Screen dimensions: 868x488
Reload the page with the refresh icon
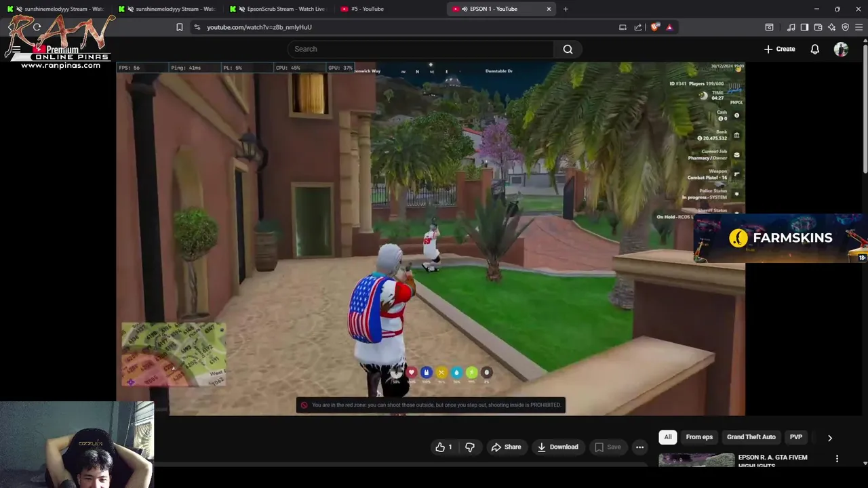tap(37, 27)
